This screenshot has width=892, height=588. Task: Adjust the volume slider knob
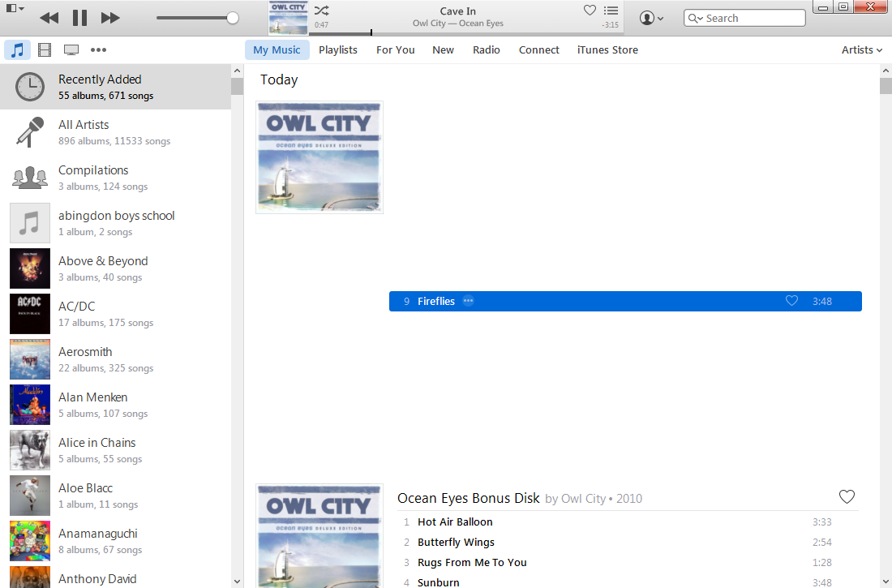tap(232, 18)
